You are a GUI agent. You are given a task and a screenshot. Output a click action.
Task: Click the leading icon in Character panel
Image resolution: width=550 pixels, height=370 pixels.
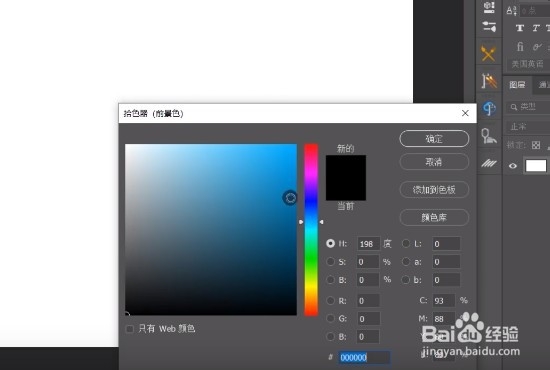(x=511, y=11)
